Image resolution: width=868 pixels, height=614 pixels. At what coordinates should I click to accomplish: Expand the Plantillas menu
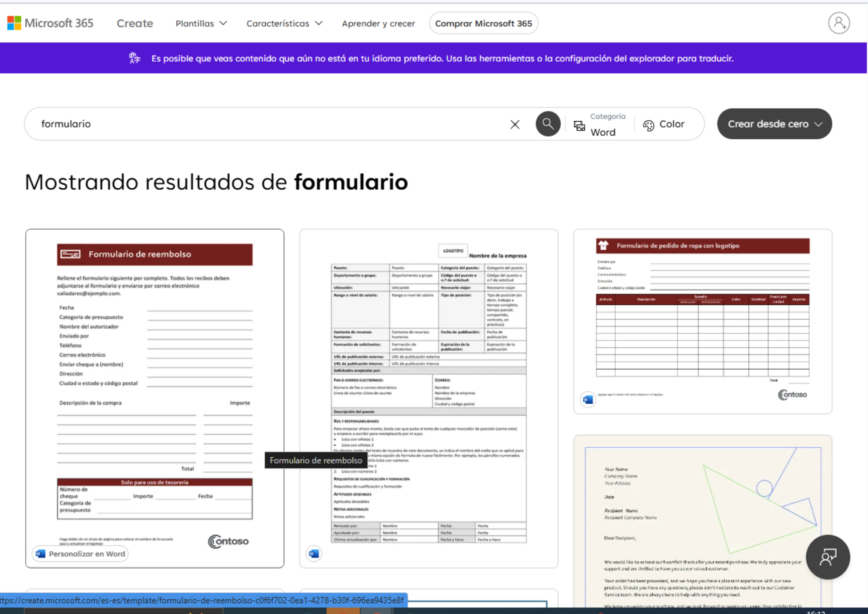(201, 23)
